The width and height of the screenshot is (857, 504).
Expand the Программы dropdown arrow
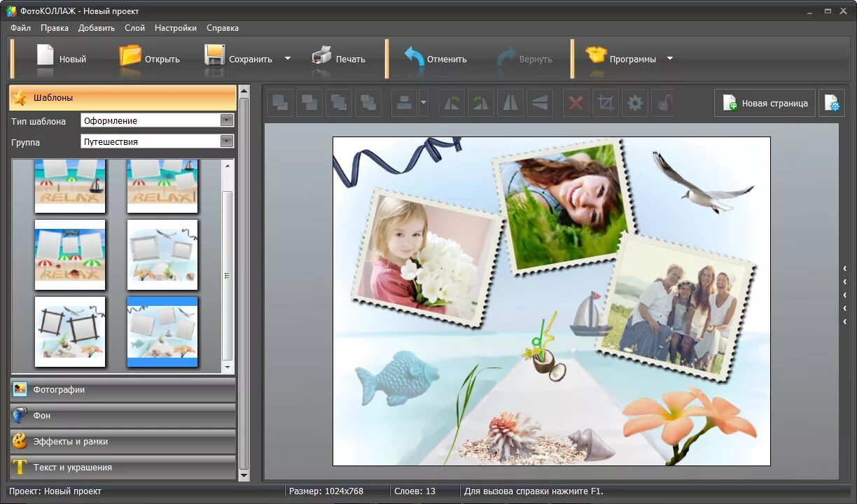click(x=669, y=59)
